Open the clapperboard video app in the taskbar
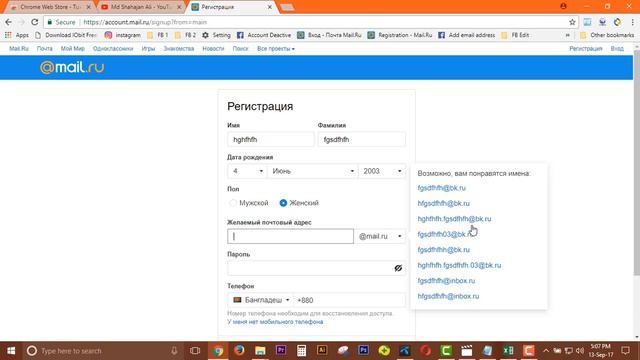 point(467,351)
